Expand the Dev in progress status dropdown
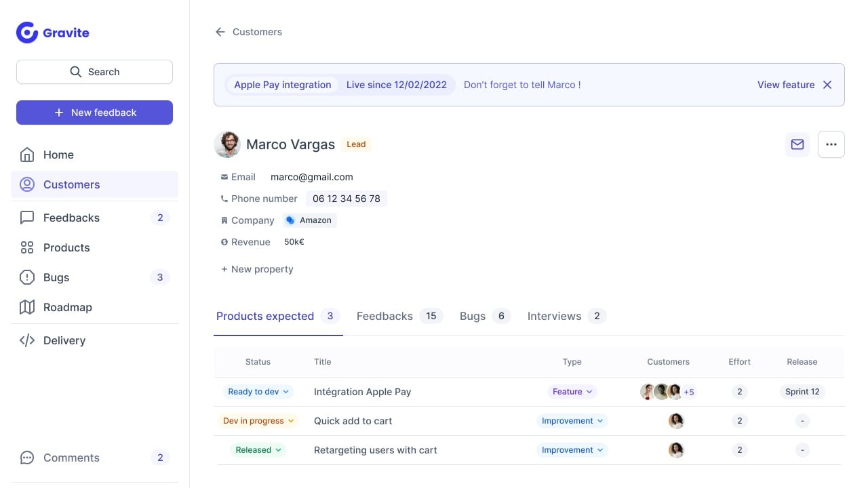868x488 pixels. [259, 421]
